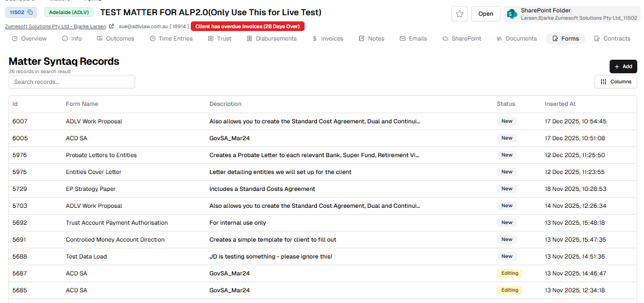Star this matter as favourite

(459, 14)
